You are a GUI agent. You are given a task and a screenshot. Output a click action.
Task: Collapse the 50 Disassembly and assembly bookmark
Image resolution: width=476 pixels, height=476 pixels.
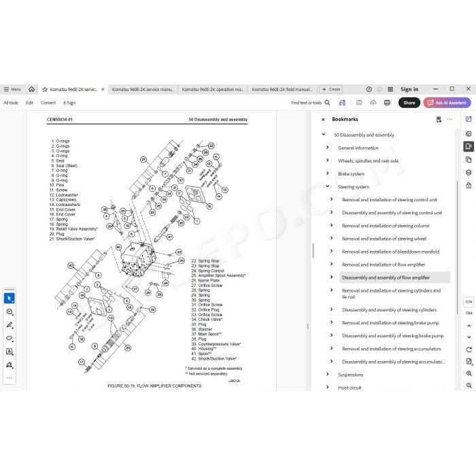tap(324, 134)
